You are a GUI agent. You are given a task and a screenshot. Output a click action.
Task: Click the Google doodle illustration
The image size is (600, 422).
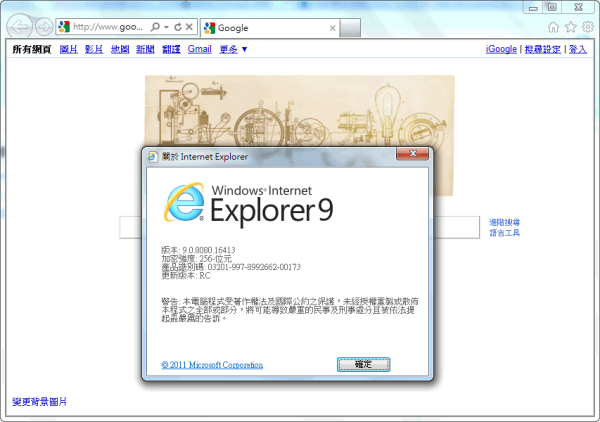[x=299, y=111]
